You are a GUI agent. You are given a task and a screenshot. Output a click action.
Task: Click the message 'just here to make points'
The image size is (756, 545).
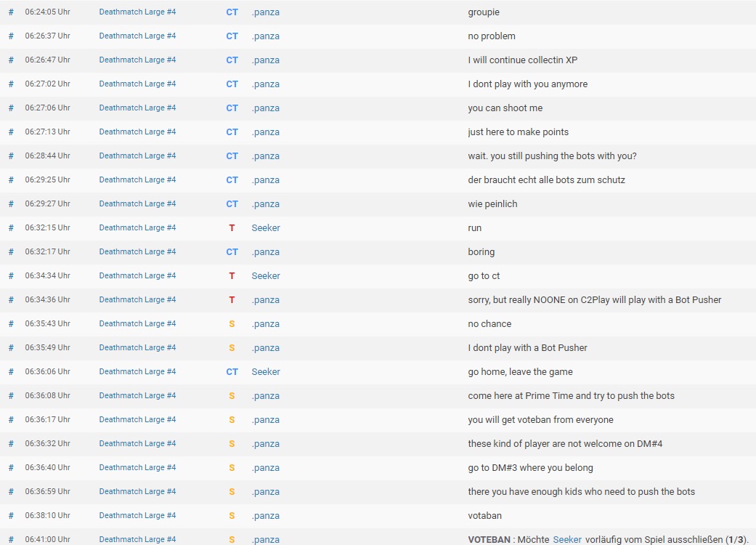click(518, 132)
